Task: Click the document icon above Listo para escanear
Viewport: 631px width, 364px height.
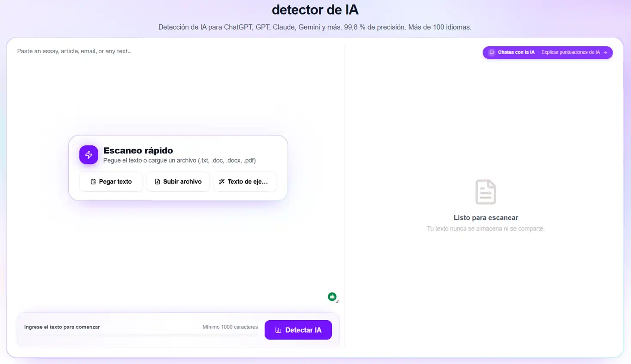Action: (x=485, y=192)
